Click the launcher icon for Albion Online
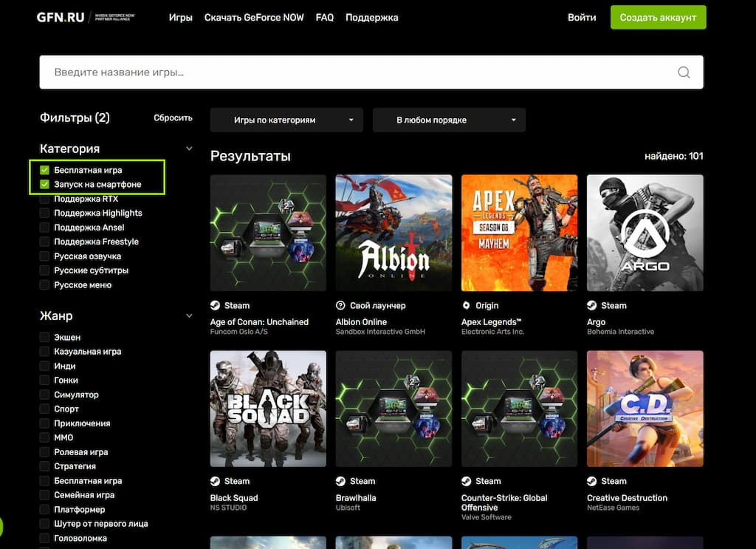 (x=340, y=305)
